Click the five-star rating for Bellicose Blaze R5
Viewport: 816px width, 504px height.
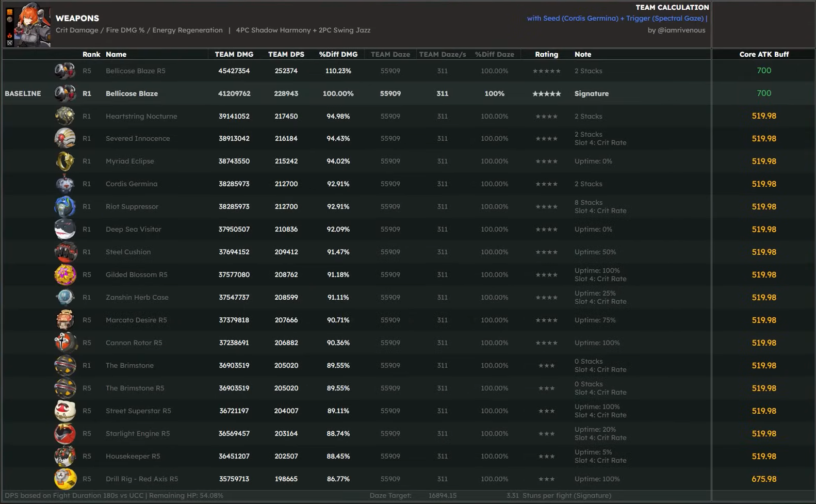pyautogui.click(x=547, y=71)
